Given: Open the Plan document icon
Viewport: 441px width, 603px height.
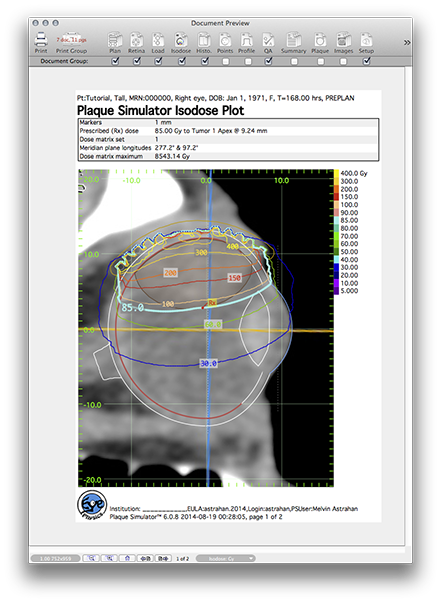Looking at the screenshot, I should click(115, 40).
